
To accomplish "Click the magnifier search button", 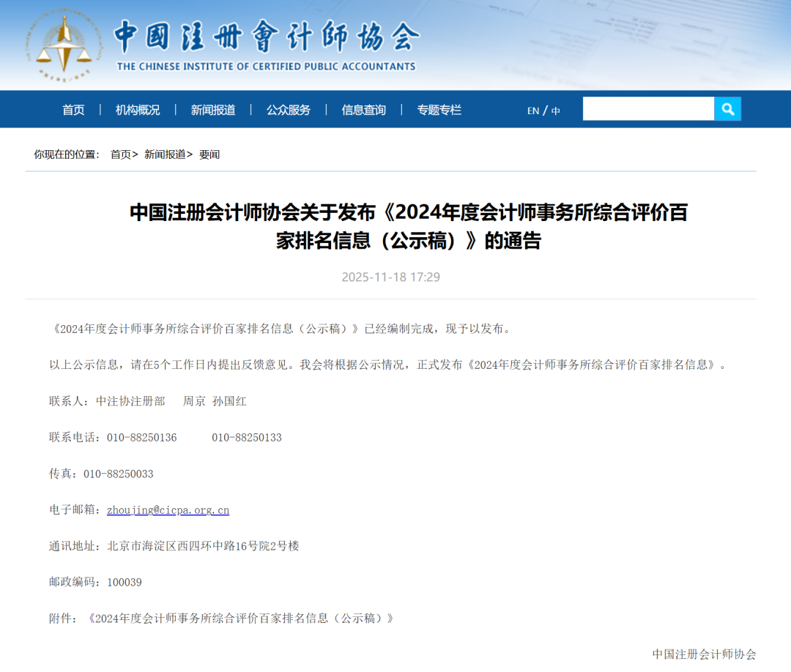I will click(x=727, y=109).
